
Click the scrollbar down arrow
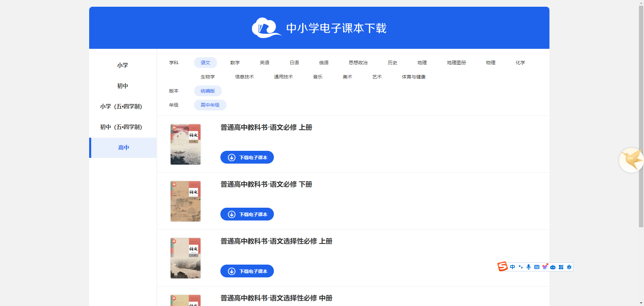[x=641, y=303]
